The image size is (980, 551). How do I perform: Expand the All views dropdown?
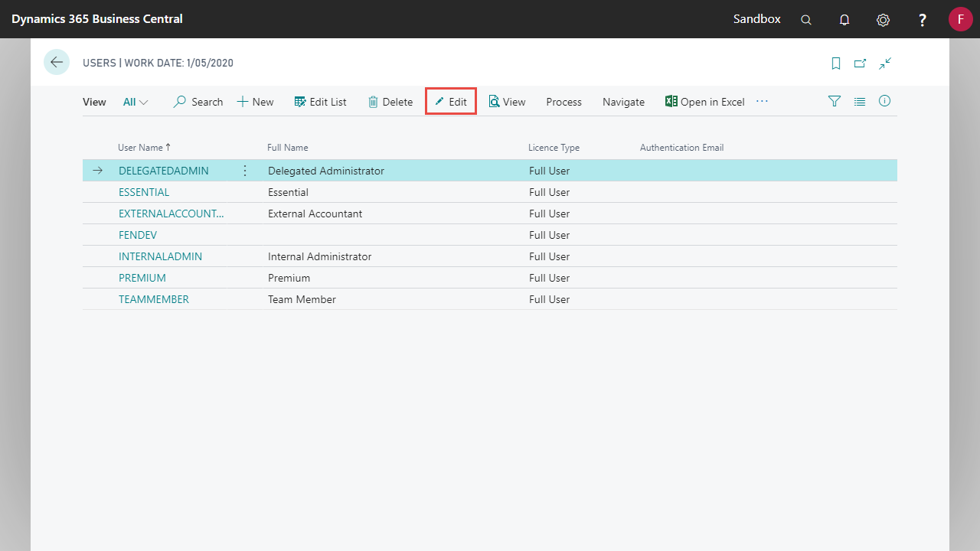[x=136, y=102]
